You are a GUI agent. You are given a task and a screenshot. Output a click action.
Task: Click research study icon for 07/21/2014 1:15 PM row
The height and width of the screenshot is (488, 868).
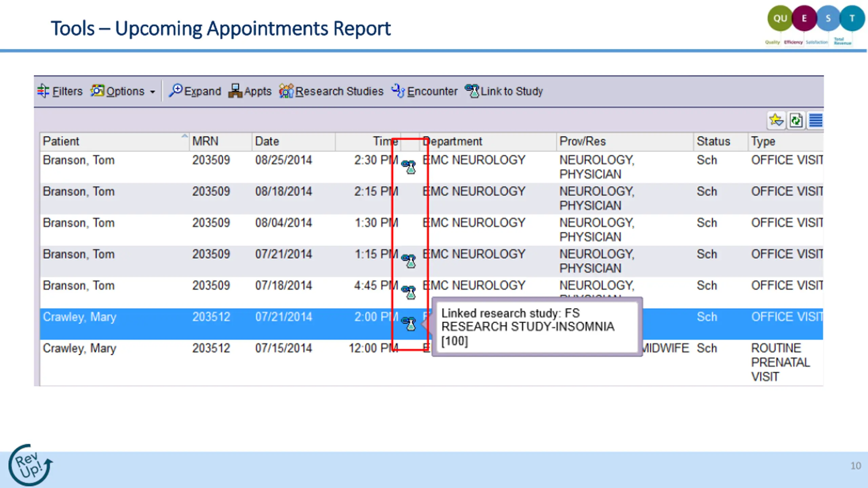tap(409, 261)
